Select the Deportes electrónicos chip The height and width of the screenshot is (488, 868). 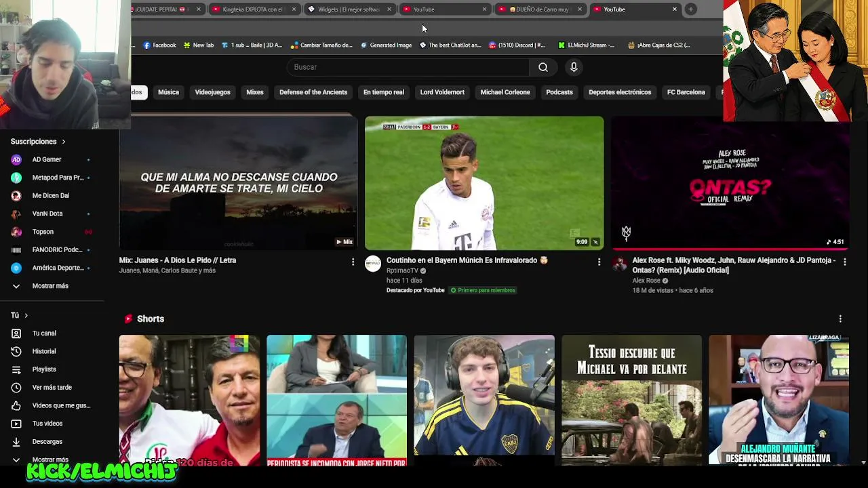(x=620, y=92)
